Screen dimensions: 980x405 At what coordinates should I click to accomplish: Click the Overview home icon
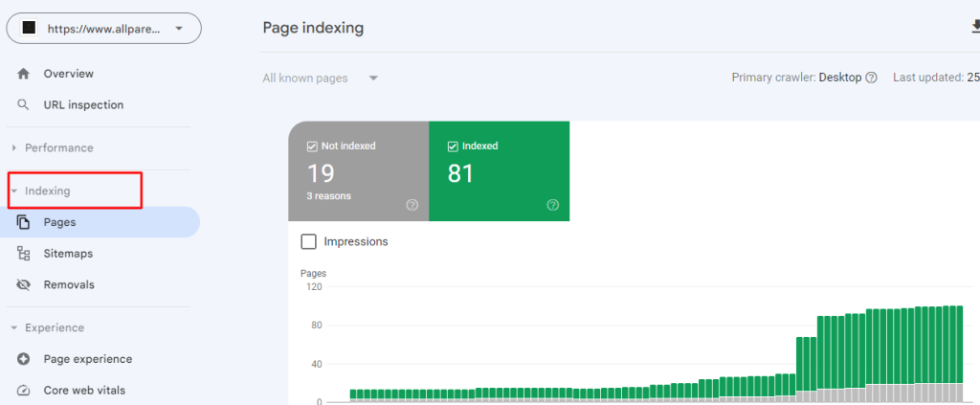tap(23, 74)
